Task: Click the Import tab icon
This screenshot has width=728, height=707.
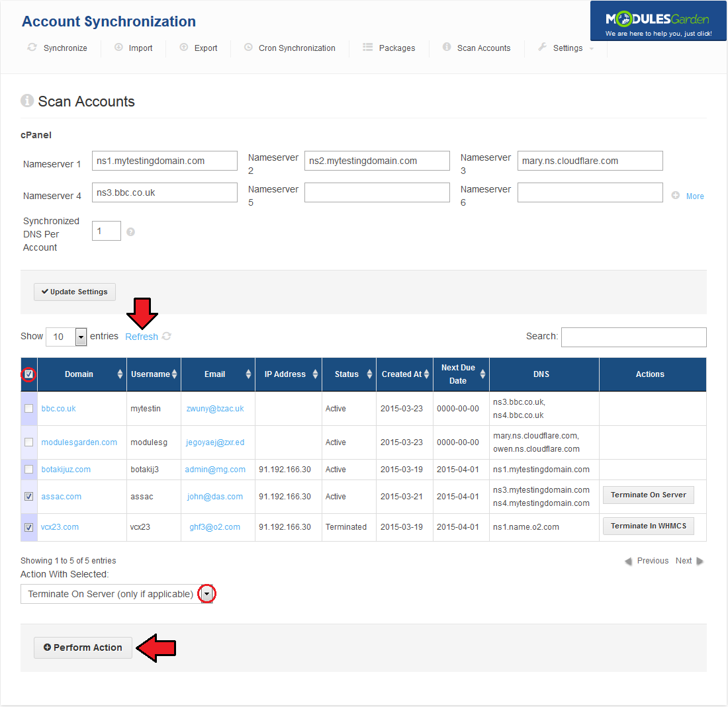Action: tap(119, 48)
